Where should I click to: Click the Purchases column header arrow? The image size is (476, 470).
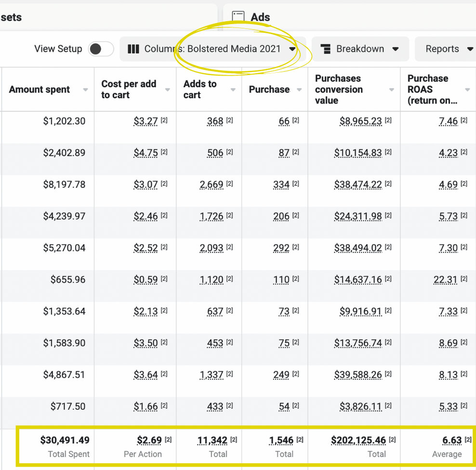299,90
